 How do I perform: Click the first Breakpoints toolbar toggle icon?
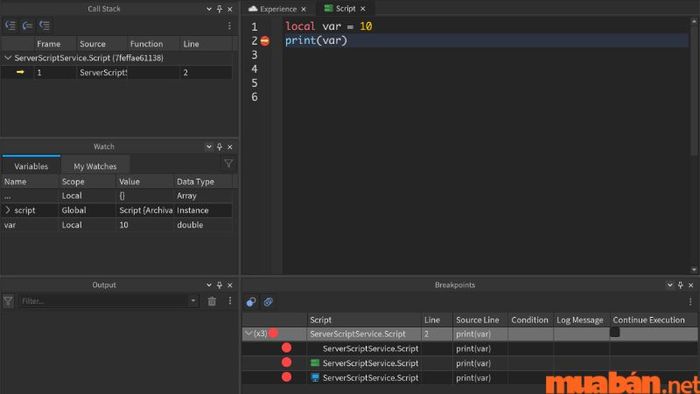coord(251,302)
